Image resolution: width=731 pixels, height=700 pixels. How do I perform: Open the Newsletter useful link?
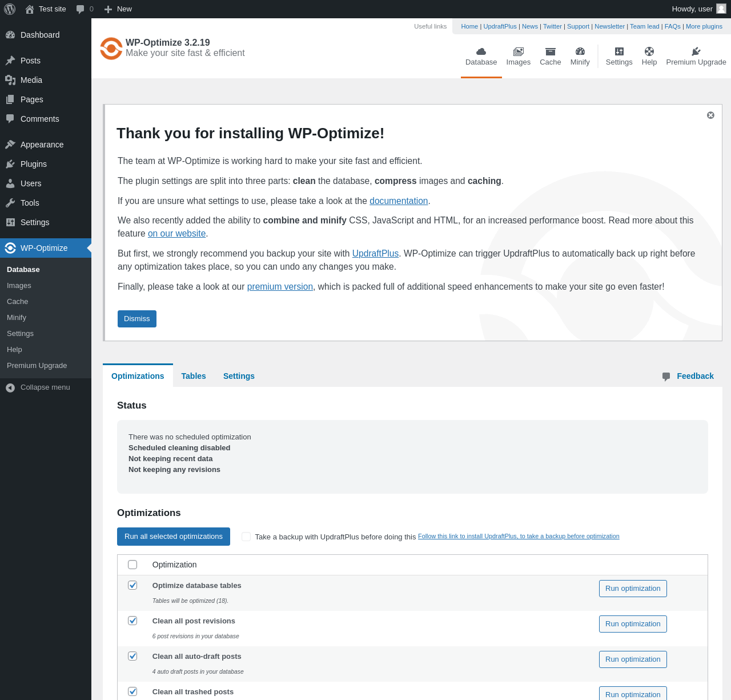tap(609, 26)
